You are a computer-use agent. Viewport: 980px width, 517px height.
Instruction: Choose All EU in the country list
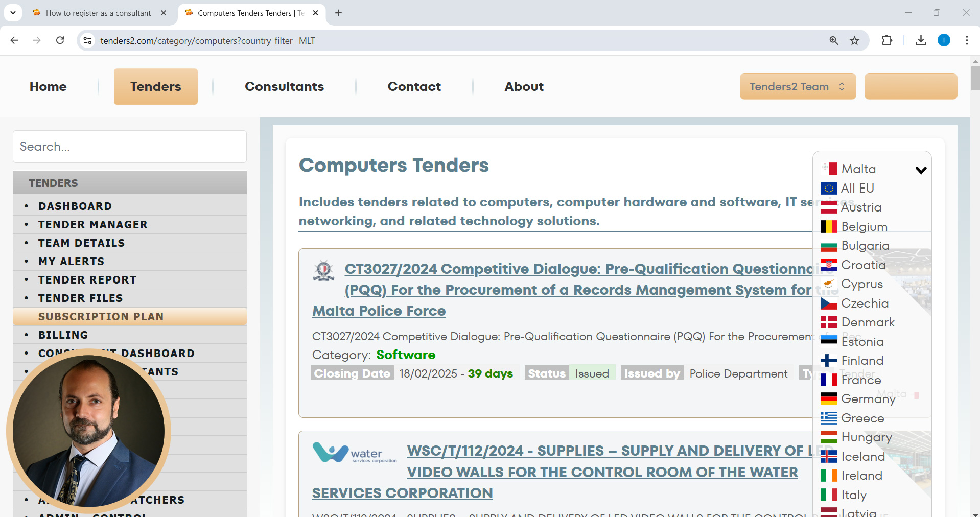pos(857,189)
